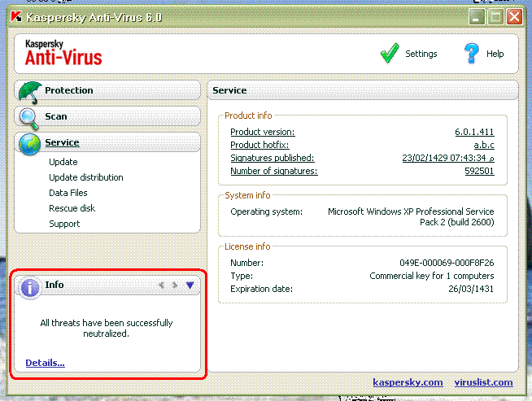Open Update distribution item
This screenshot has width=532, height=401.
point(86,177)
